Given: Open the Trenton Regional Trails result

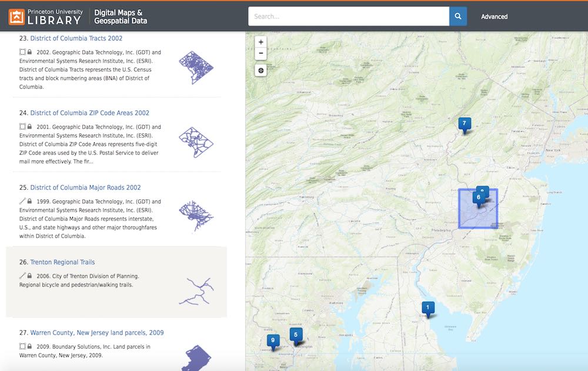Looking at the screenshot, I should tap(62, 262).
